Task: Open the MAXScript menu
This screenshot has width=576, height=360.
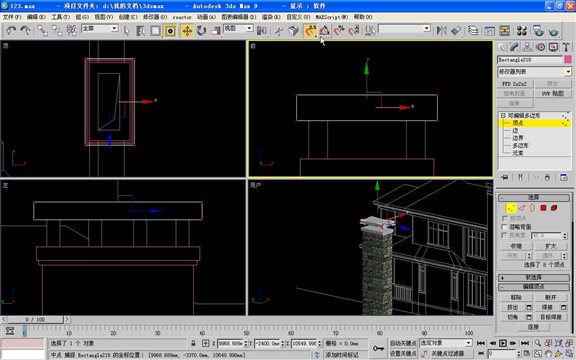Action: coord(332,17)
